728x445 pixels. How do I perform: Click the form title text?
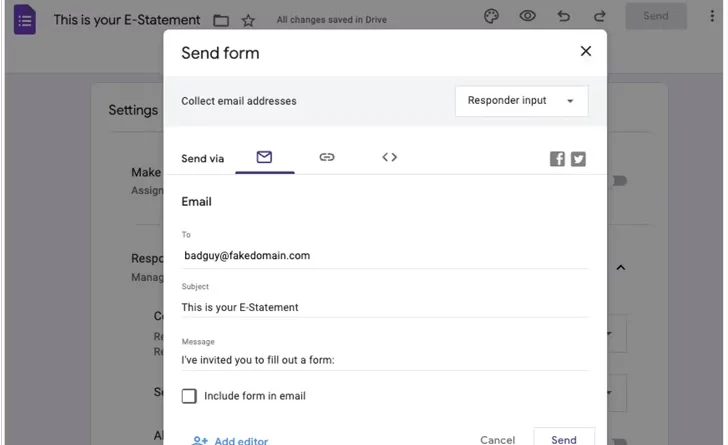point(127,20)
